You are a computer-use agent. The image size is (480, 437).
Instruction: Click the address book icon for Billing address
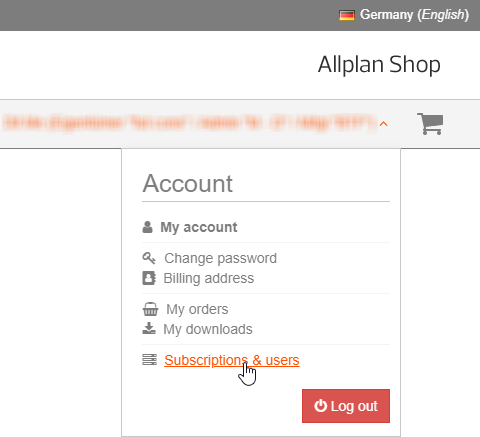point(149,278)
